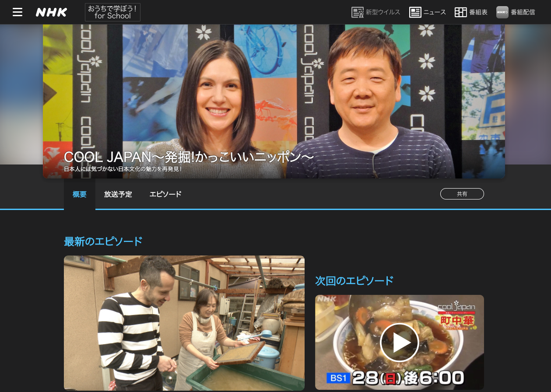
Task: Open the おうちで学ぼう! for School banner
Action: (x=112, y=12)
